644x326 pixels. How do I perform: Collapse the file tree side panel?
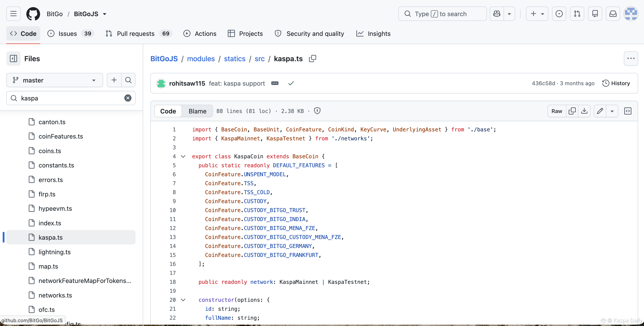(13, 59)
